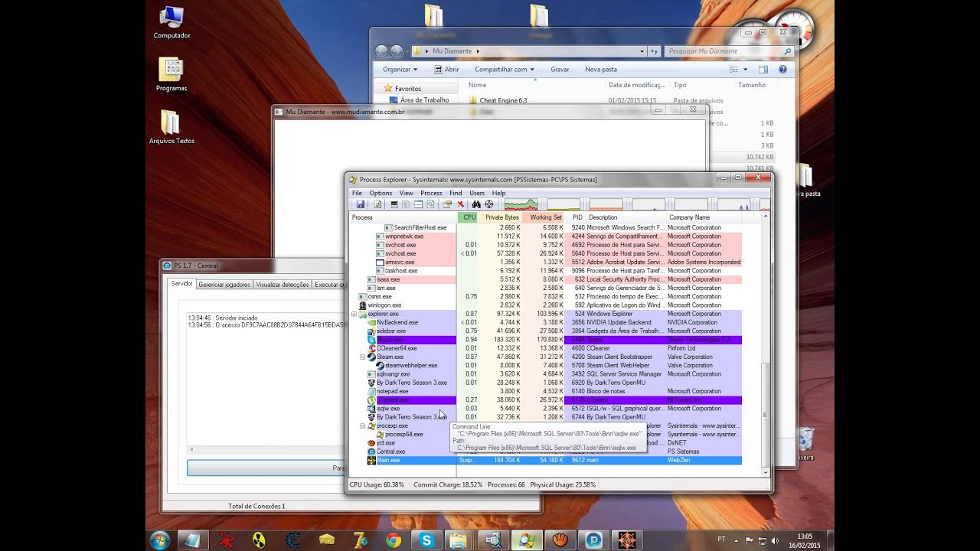Open the File menu in Process Explorer
The image size is (980, 551).
point(357,193)
